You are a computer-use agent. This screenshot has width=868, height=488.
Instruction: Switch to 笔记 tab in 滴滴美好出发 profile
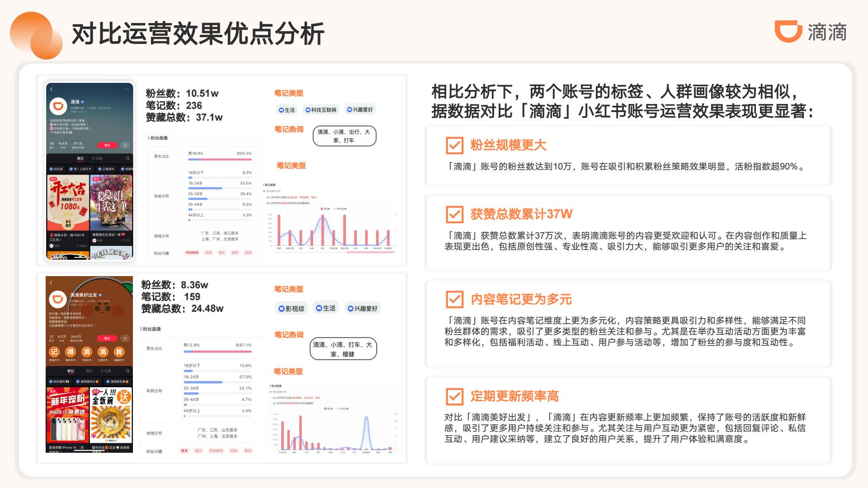point(71,371)
